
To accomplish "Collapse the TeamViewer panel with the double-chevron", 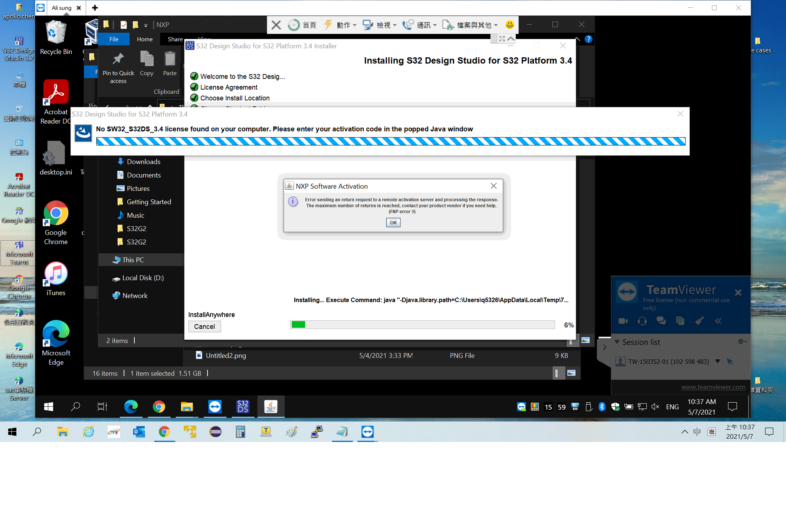I will coord(718,321).
